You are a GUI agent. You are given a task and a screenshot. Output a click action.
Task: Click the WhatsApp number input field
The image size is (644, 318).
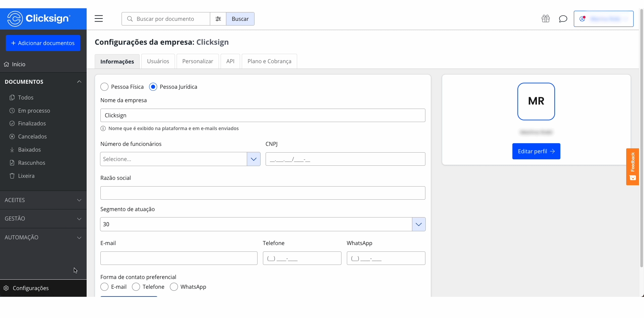coord(386,258)
